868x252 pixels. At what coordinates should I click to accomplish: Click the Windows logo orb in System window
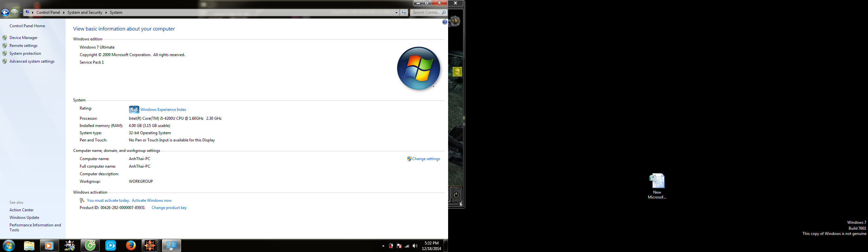click(x=419, y=68)
